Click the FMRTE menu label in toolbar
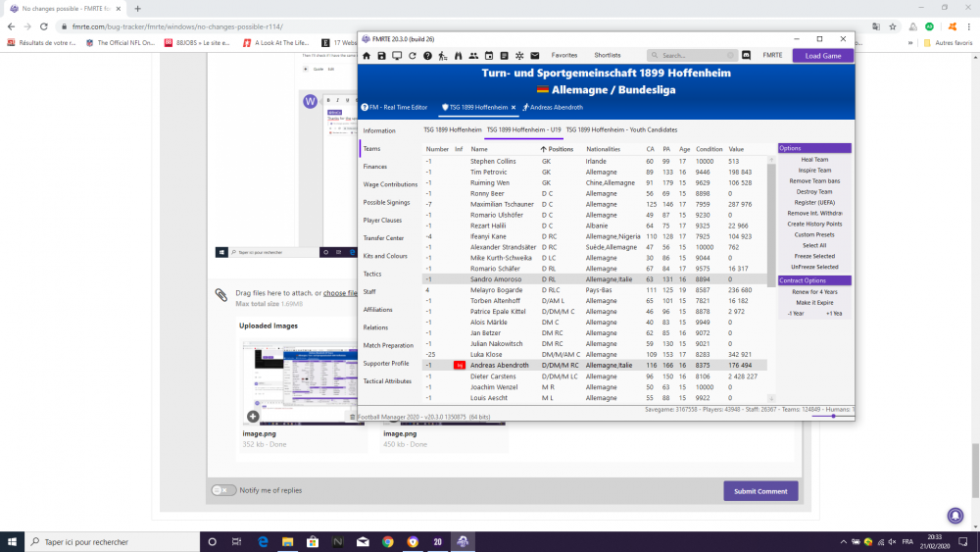Image resolution: width=980 pixels, height=552 pixels. (772, 56)
